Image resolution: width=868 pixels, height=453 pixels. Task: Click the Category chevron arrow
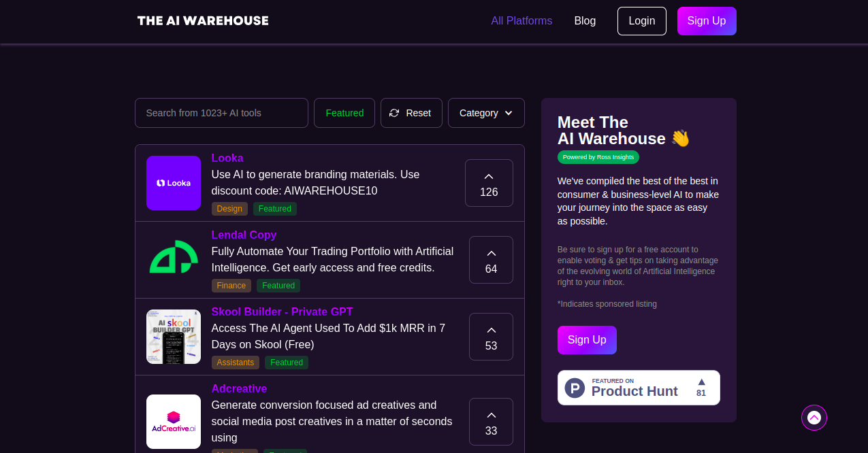[x=508, y=114]
